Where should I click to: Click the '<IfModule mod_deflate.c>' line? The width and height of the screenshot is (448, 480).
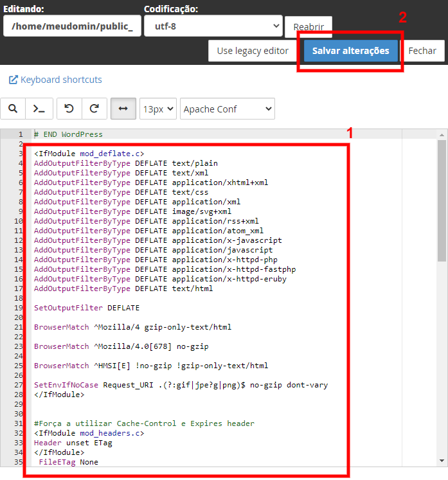tap(89, 154)
